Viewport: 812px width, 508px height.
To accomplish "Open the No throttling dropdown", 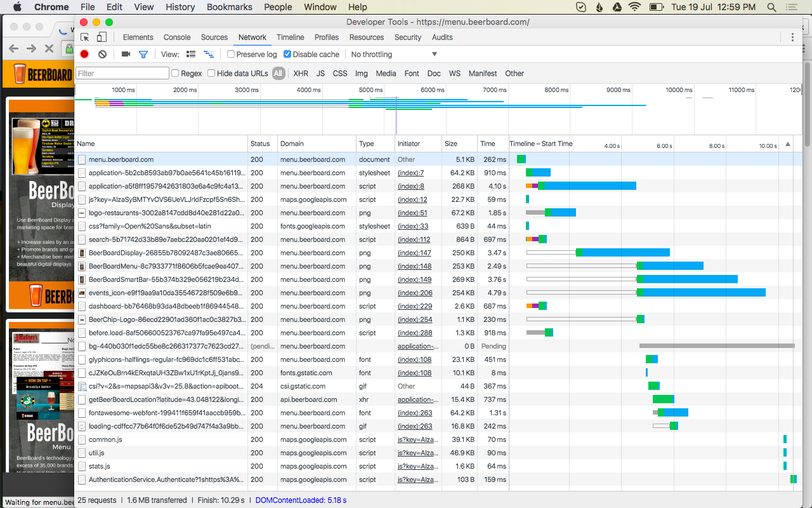I will pyautogui.click(x=394, y=55).
